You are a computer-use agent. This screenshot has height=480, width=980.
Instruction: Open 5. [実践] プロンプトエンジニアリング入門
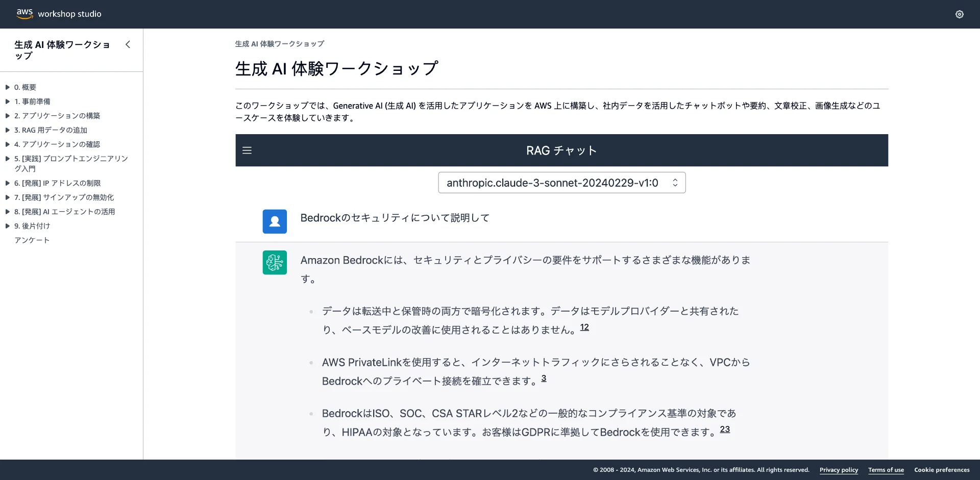click(x=71, y=164)
